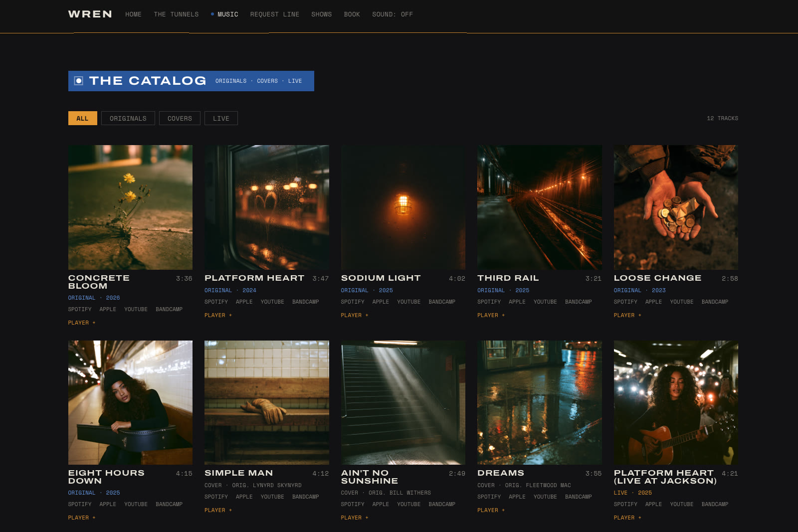This screenshot has height=532, width=798.
Task: Click the 12 Tracks count label
Action: [x=722, y=118]
